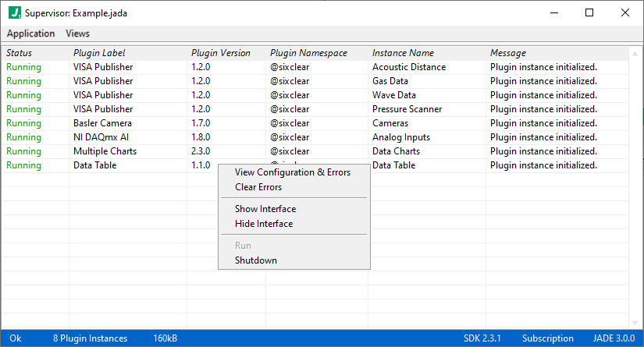This screenshot has height=347, width=644.
Task: Select the Acoustic Distance instance name
Action: click(x=409, y=67)
